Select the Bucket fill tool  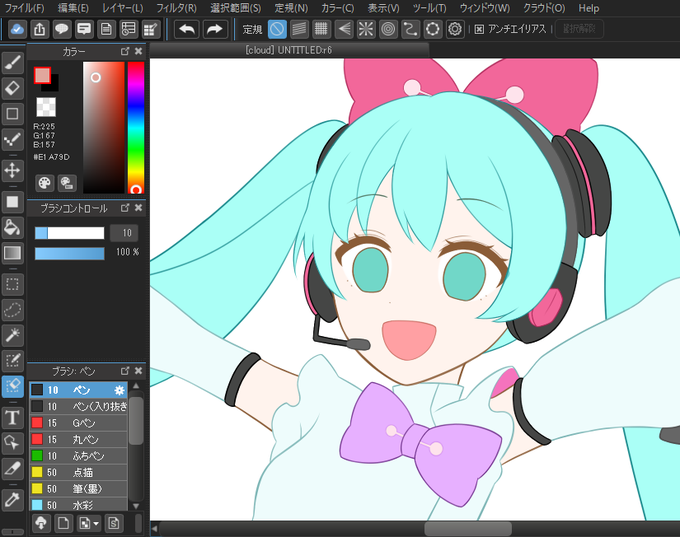[x=12, y=227]
